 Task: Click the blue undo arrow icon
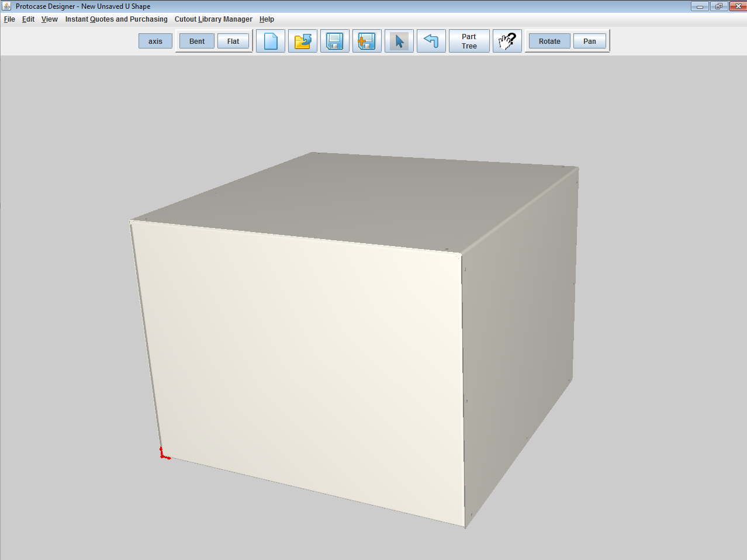pyautogui.click(x=431, y=42)
